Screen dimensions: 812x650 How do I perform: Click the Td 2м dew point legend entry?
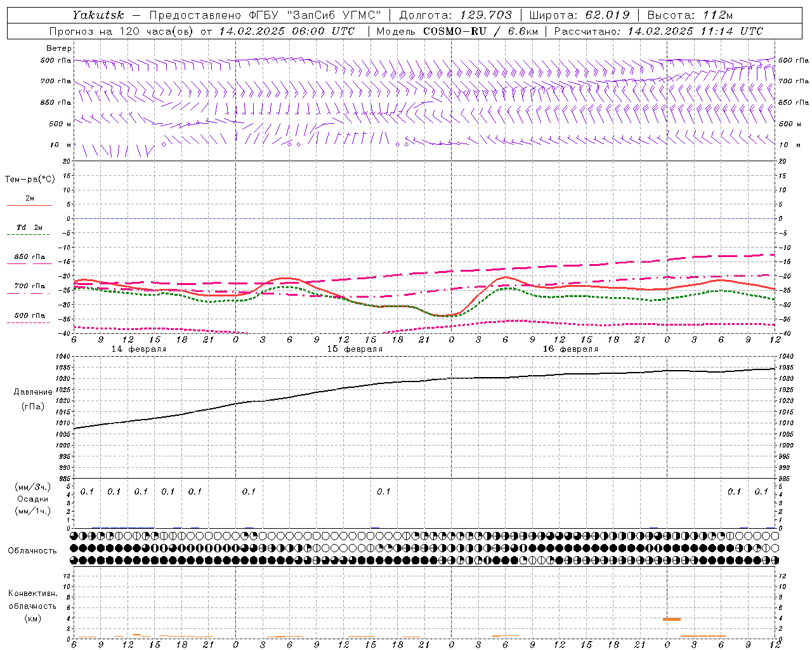pyautogui.click(x=29, y=227)
